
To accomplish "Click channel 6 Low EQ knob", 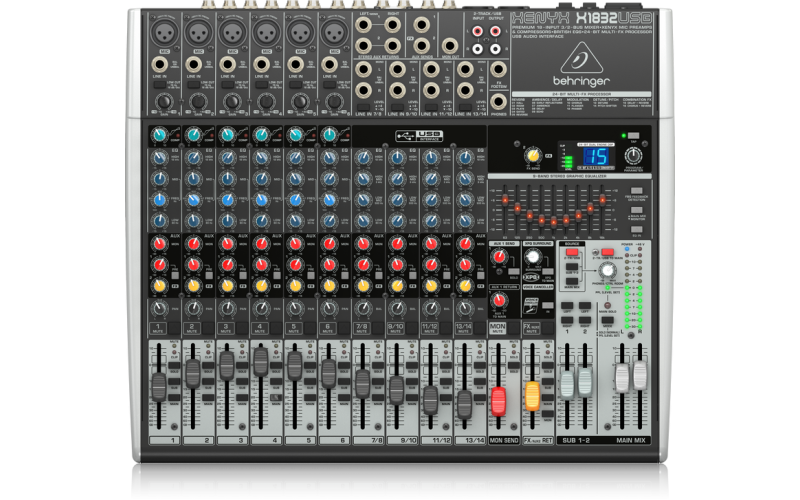I will pos(330,221).
